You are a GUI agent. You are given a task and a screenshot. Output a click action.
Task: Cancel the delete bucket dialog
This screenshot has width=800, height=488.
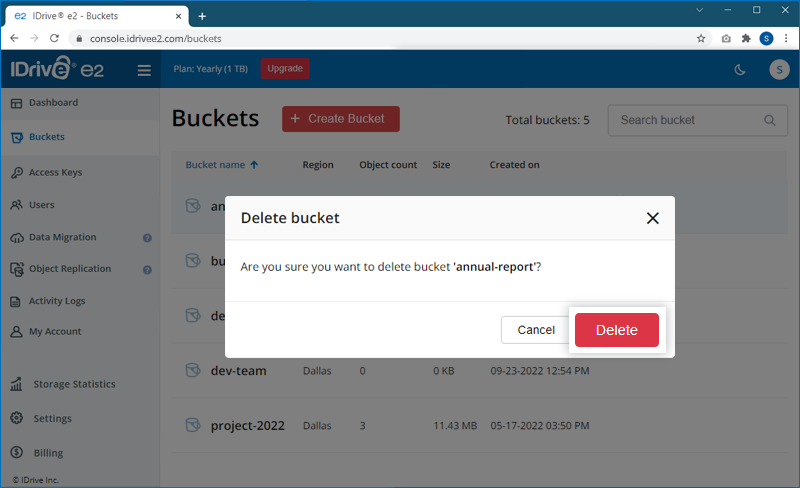point(536,330)
